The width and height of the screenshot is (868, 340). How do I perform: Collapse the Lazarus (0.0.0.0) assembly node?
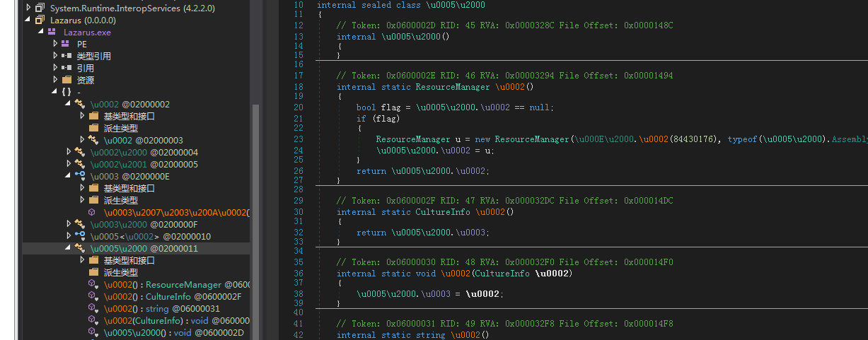(28, 20)
